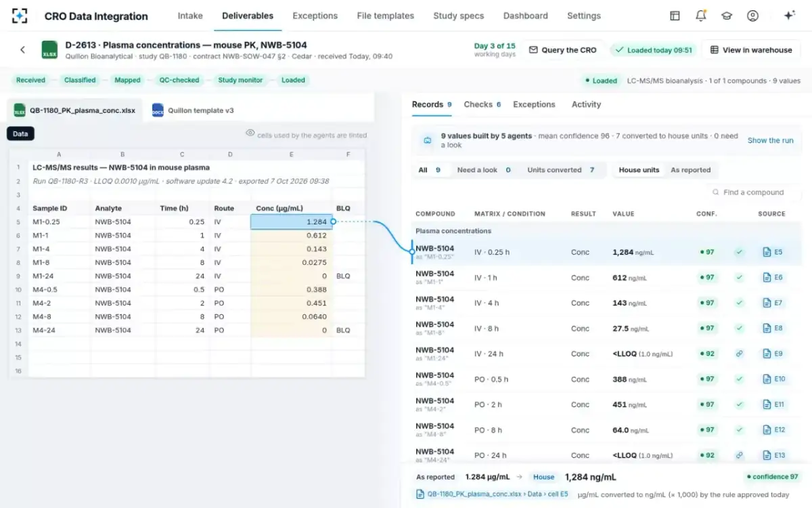Select the QB-1180_PK_plasma_conc.xlsx file tab
The height and width of the screenshot is (508, 812).
[74, 110]
